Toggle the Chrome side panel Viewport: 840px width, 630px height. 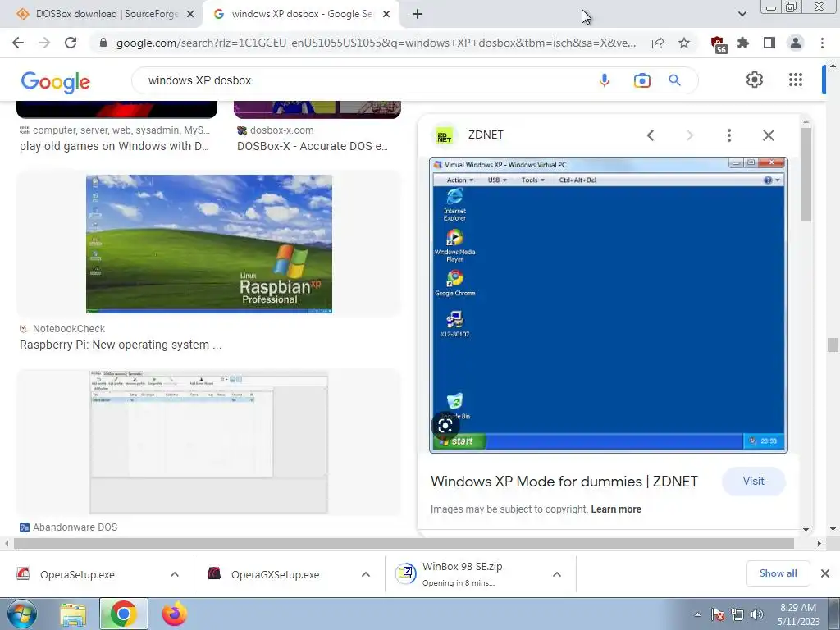769,43
